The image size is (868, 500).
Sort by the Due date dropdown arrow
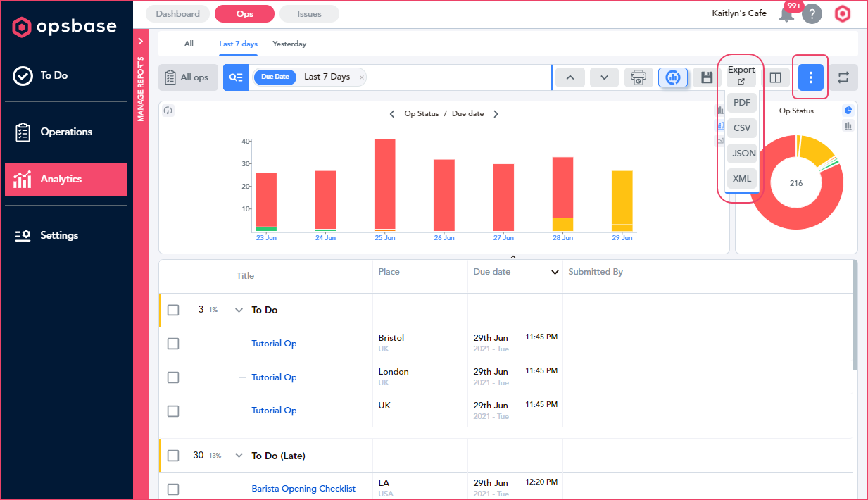pyautogui.click(x=555, y=273)
